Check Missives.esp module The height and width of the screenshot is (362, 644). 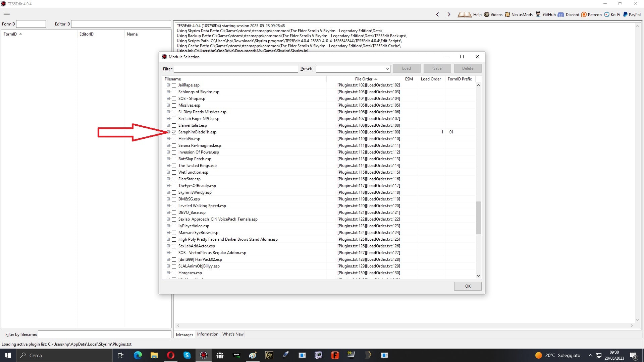tap(174, 105)
